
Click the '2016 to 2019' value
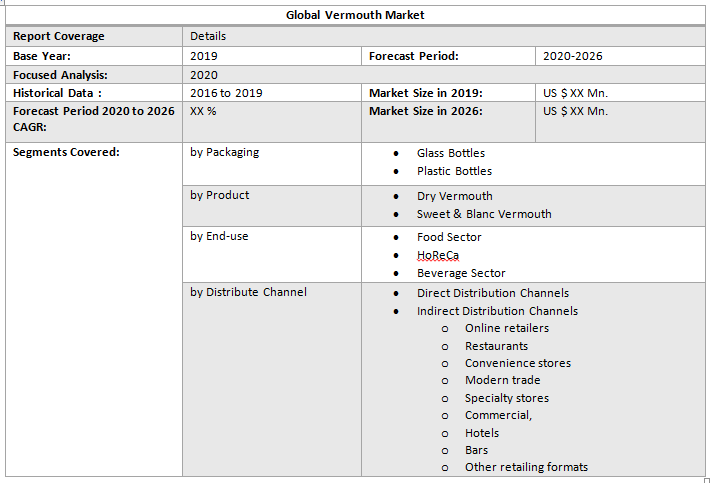pos(226,93)
